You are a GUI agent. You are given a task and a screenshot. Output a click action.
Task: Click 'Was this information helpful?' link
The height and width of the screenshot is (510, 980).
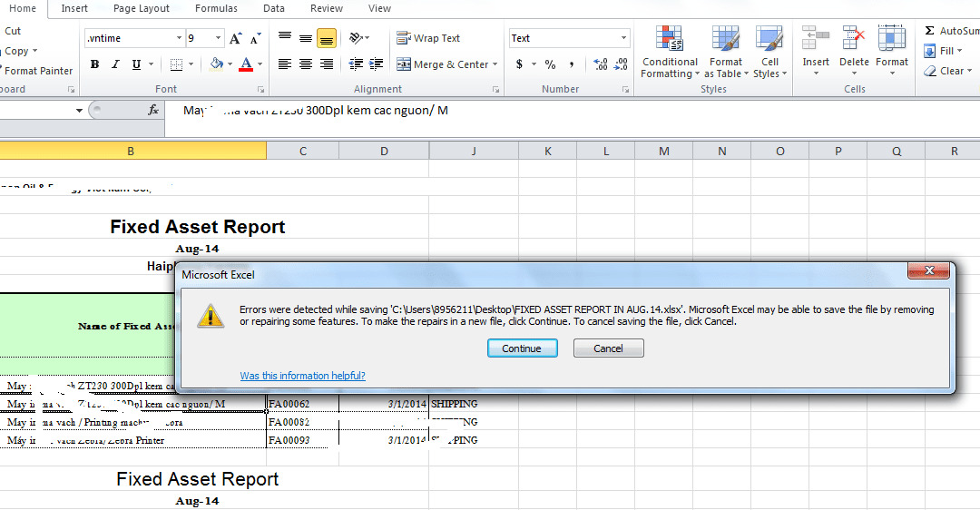302,376
